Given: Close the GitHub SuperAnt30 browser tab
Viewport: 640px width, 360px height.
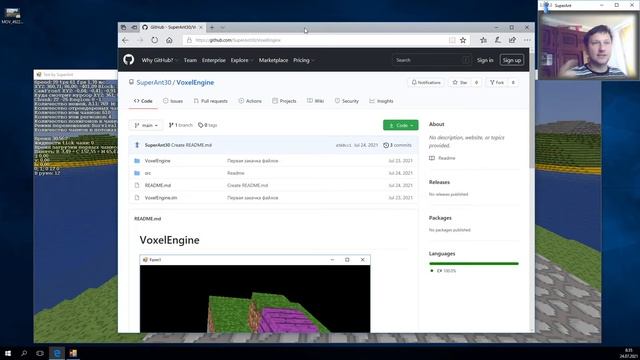Looking at the screenshot, I should (201, 27).
